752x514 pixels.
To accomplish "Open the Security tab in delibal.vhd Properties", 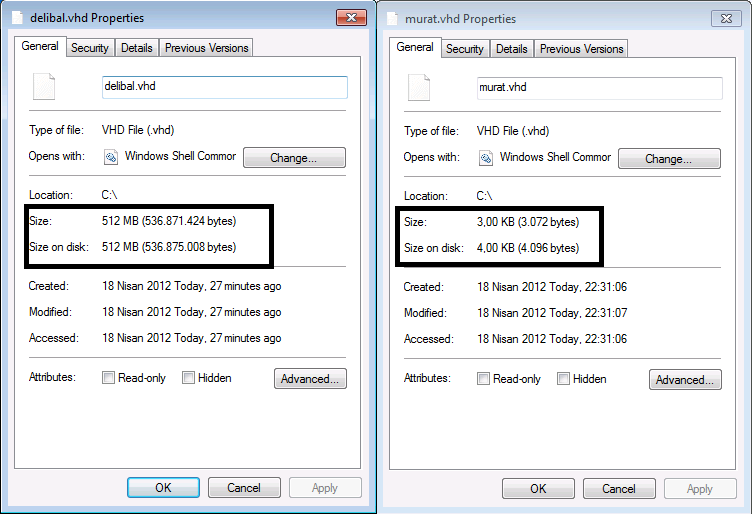I will click(x=90, y=48).
